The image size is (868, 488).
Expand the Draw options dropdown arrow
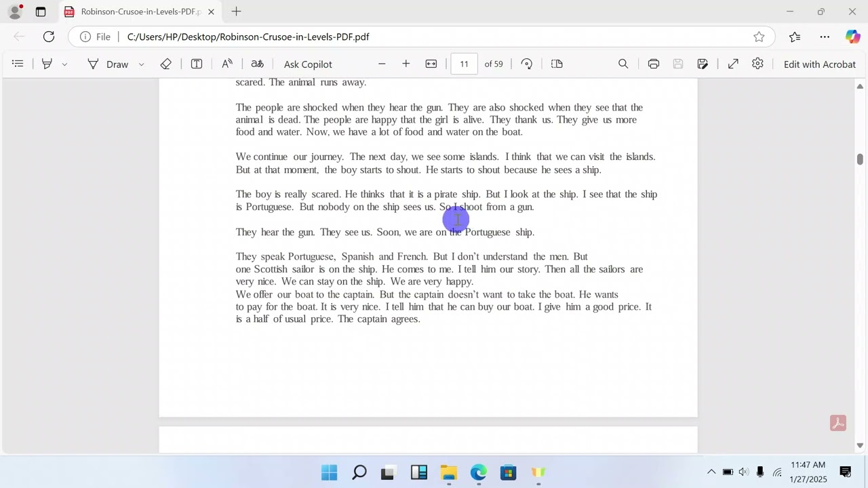point(141,64)
